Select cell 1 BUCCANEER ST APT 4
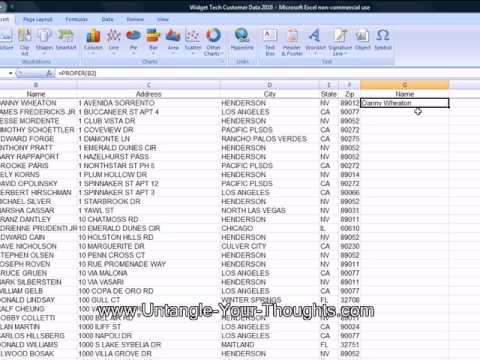This screenshot has width=480, height=360. 148,112
